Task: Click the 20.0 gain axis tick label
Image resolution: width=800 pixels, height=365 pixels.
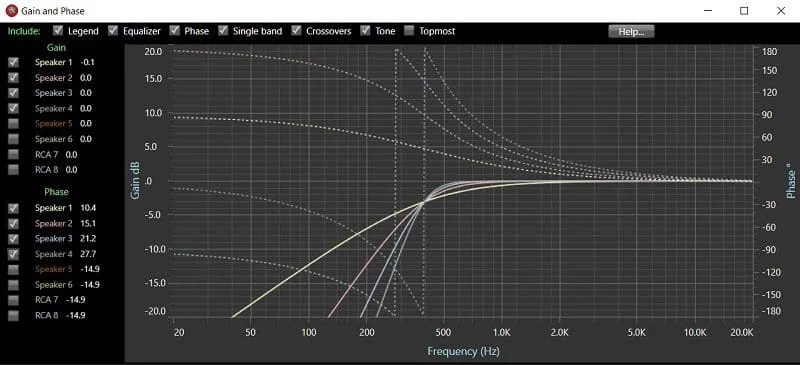Action: tap(153, 52)
